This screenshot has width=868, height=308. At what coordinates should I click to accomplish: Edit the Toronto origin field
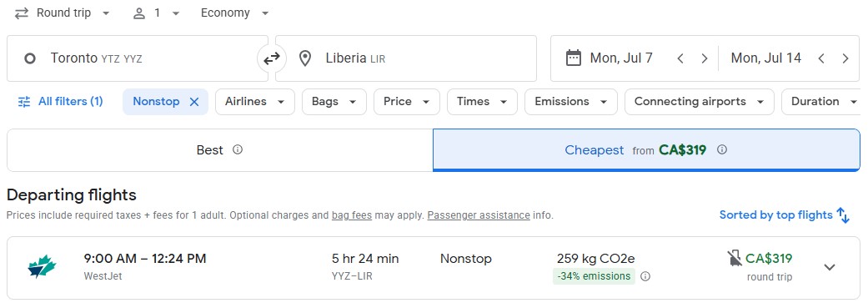[x=138, y=58]
